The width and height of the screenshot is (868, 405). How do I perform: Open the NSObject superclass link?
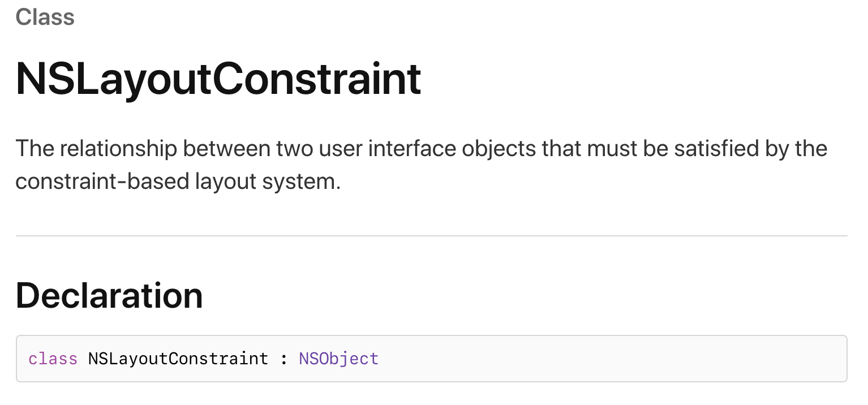(x=338, y=359)
